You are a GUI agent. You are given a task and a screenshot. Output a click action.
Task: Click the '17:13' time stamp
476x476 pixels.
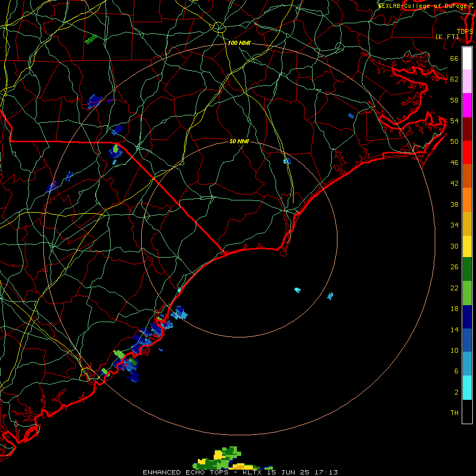pos(326,472)
